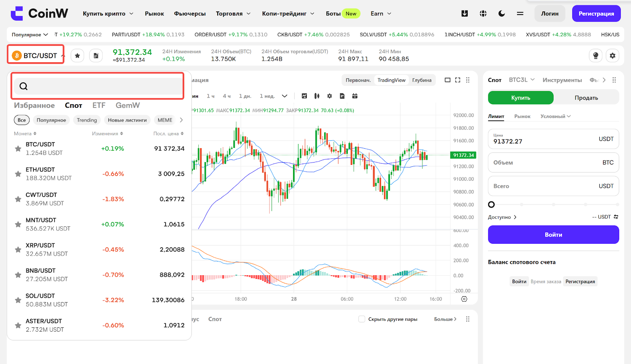Toggle dark mode moon icon
The height and width of the screenshot is (364, 631).
pyautogui.click(x=502, y=13)
